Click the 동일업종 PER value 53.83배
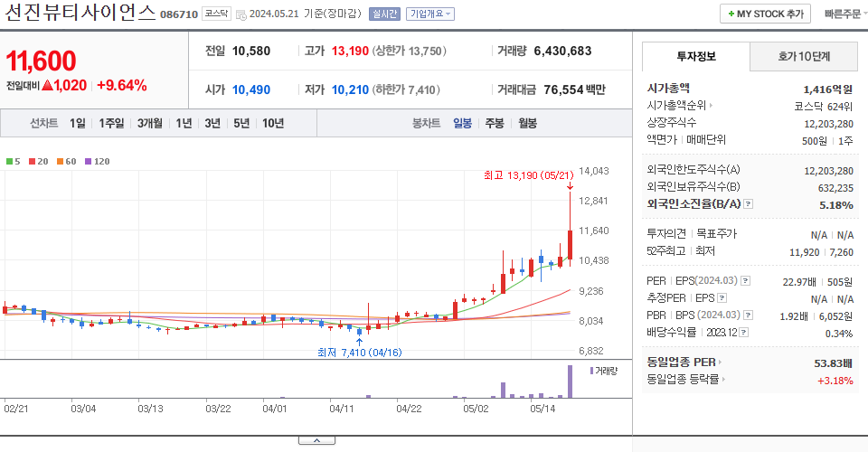The width and height of the screenshot is (868, 452). coord(833,363)
